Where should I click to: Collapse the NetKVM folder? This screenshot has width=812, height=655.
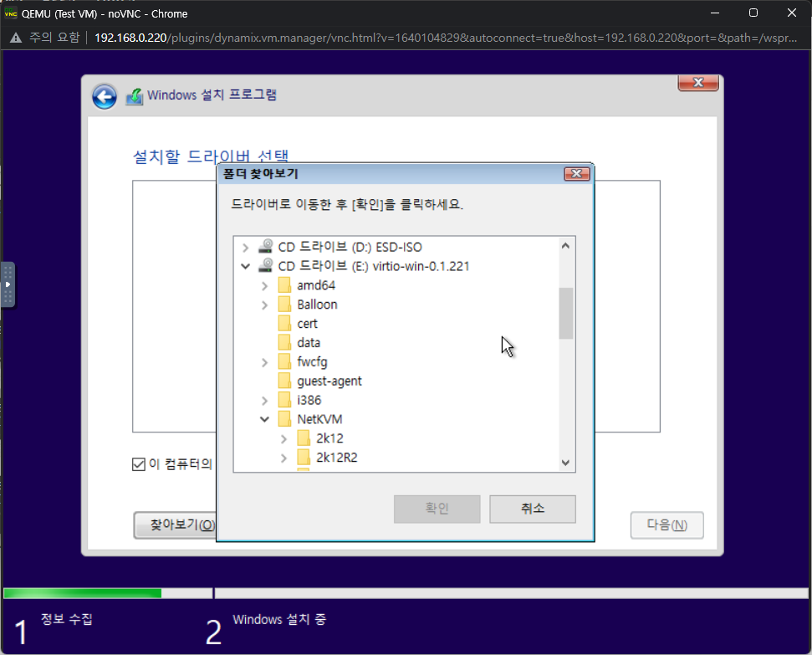(x=264, y=419)
